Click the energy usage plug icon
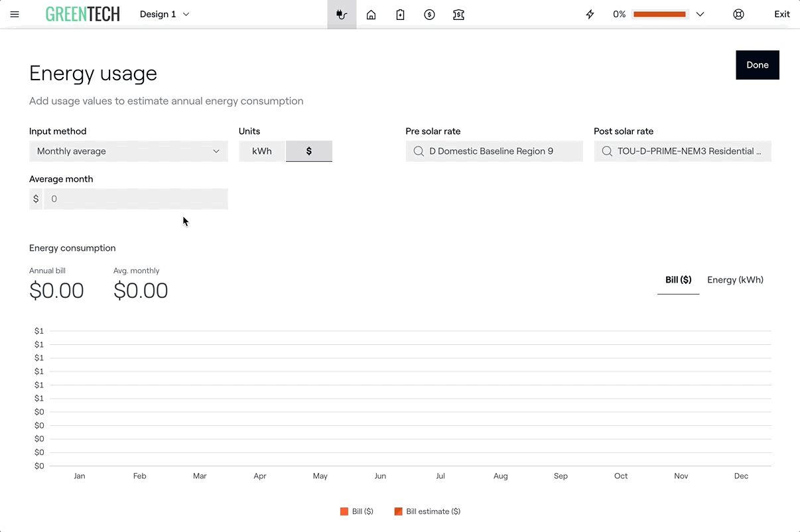800x532 pixels. (342, 14)
